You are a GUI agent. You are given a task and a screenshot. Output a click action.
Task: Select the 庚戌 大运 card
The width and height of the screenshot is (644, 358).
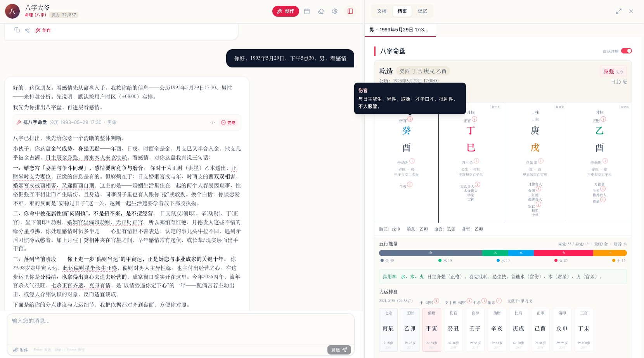pos(519,330)
